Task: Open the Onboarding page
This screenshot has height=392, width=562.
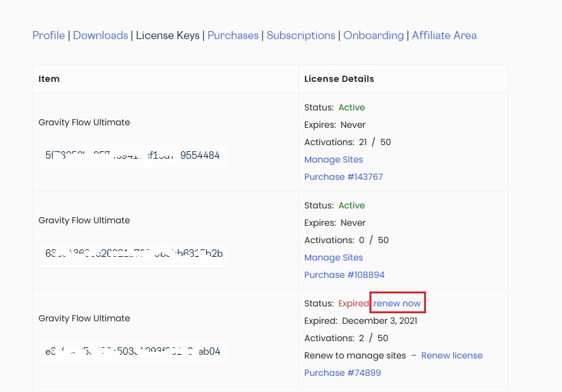Action: (373, 35)
